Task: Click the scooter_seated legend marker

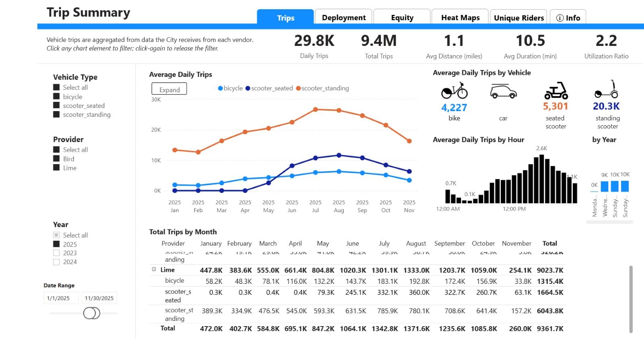Action: (x=248, y=88)
